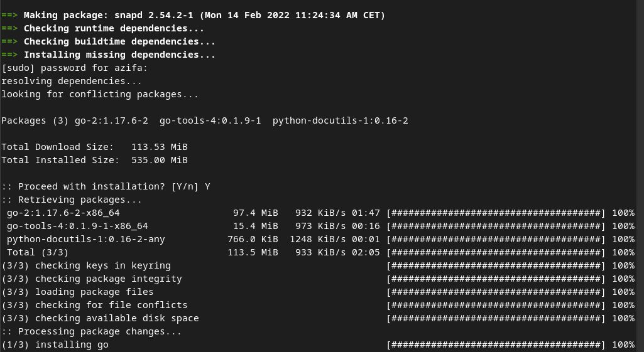This screenshot has height=352, width=644.
Task: Click the sudo password prompt line
Action: pyautogui.click(x=74, y=68)
